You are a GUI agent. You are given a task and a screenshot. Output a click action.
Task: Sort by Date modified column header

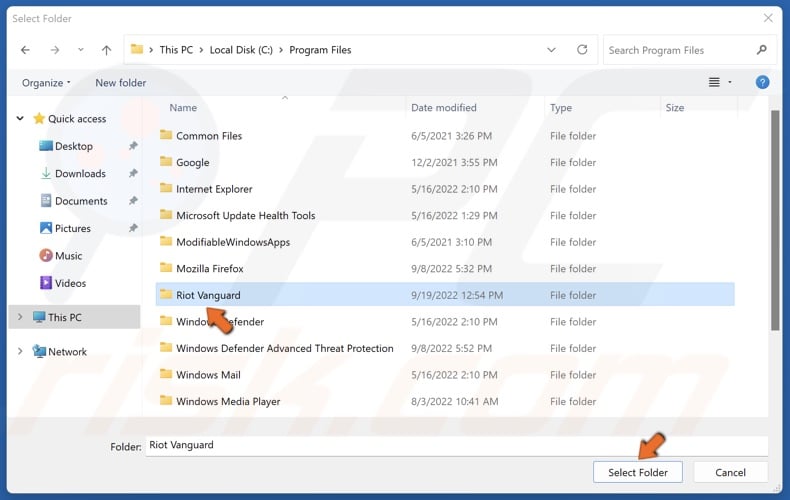pos(443,108)
